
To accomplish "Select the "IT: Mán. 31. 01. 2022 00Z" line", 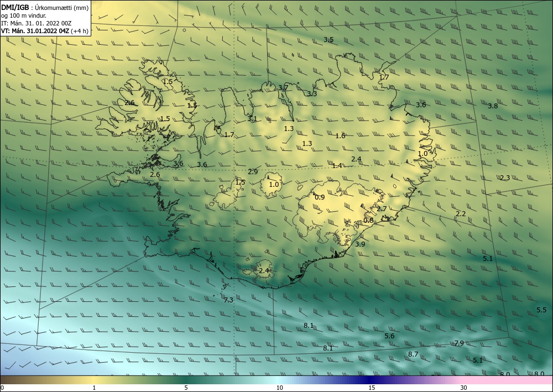I will (x=36, y=23).
